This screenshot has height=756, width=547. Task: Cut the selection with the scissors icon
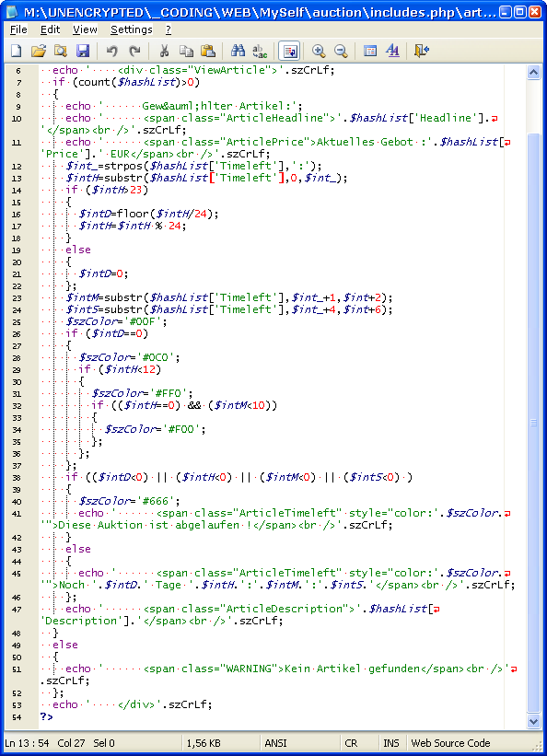click(164, 51)
